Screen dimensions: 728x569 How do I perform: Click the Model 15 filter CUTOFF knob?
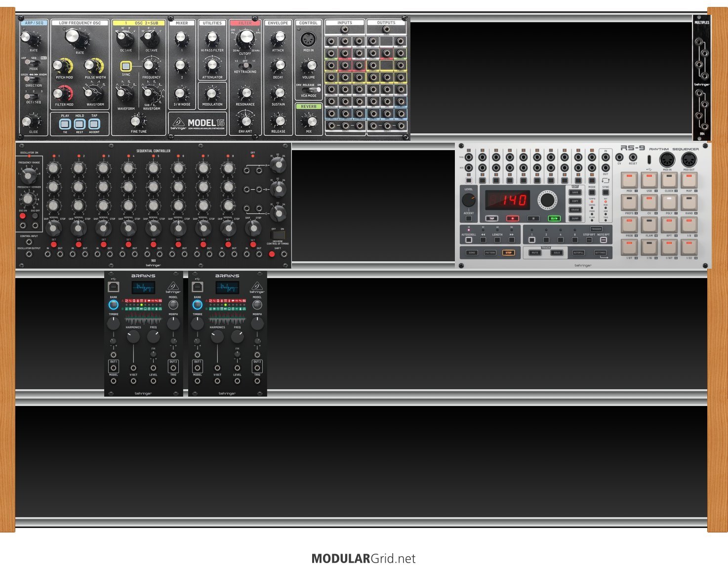click(x=245, y=38)
